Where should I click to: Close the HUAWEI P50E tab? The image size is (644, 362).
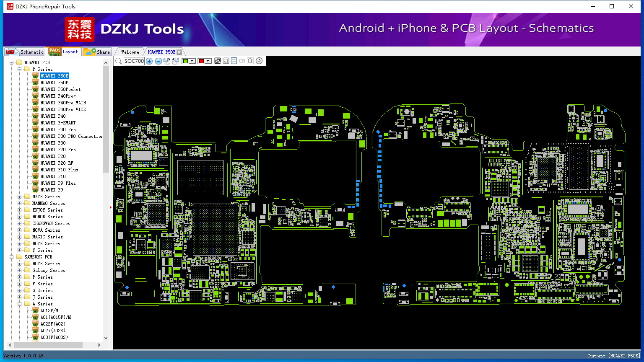click(179, 52)
